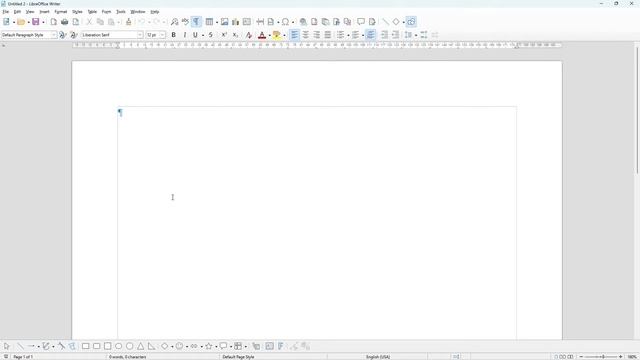
Task: Click the Open folder icon
Action: [x=21, y=22]
